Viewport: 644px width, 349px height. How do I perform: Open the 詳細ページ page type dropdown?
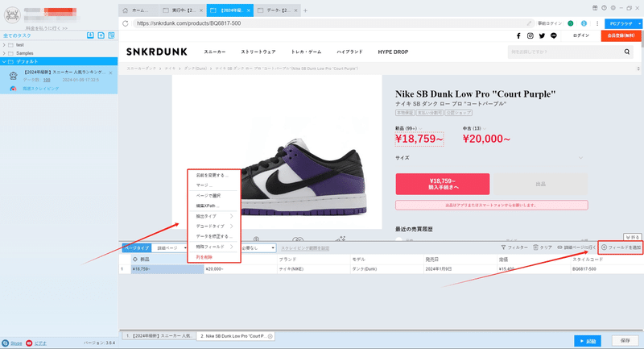point(170,248)
